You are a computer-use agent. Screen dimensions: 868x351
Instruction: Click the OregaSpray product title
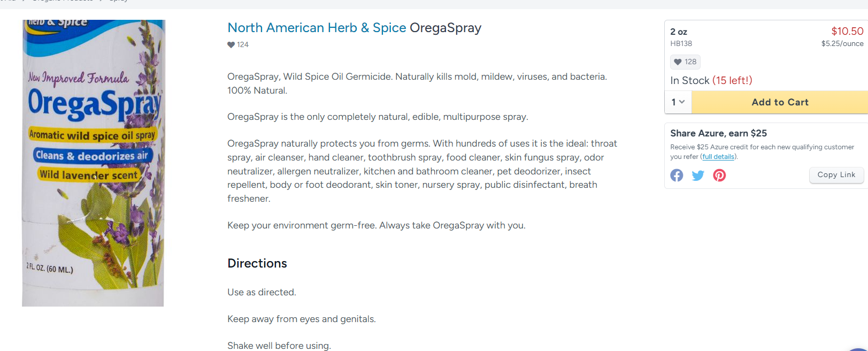[445, 28]
